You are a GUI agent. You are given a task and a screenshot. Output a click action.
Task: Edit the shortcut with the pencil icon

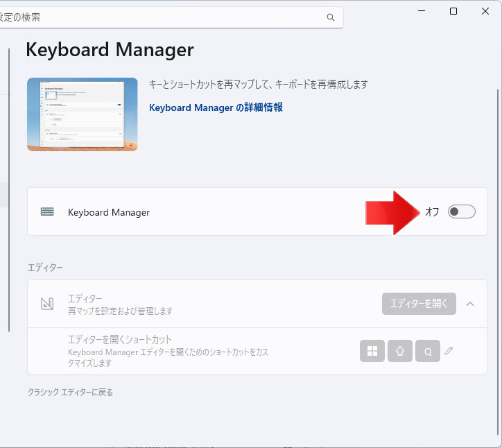click(449, 351)
